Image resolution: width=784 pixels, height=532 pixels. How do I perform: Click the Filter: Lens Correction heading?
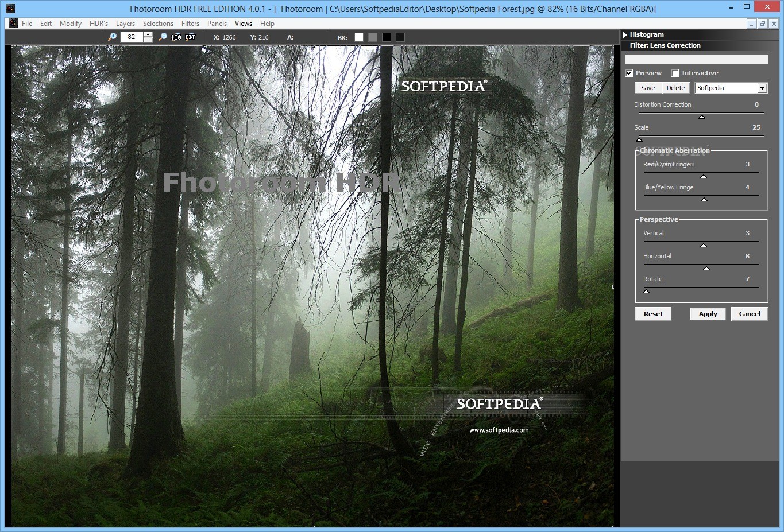click(665, 45)
